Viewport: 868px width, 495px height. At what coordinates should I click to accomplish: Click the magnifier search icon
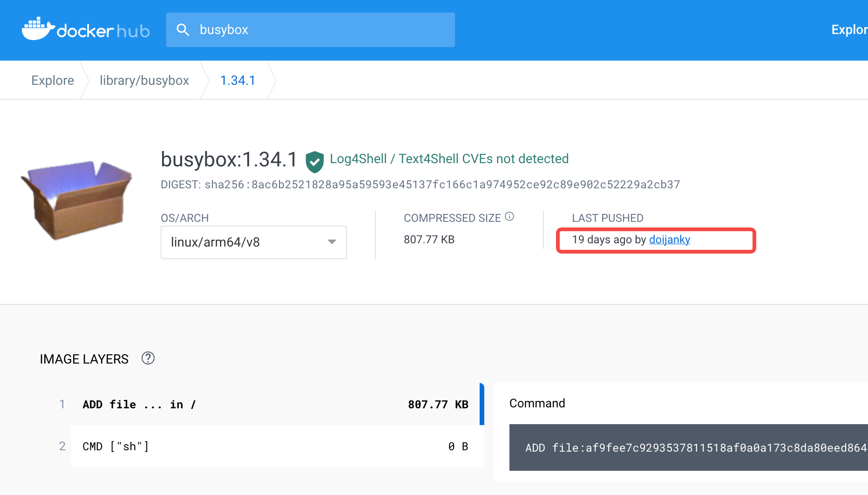point(183,29)
